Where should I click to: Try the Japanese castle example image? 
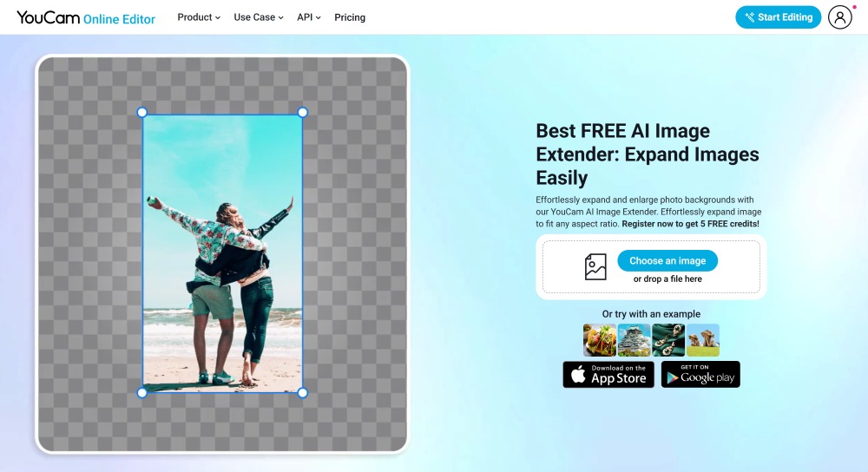634,340
